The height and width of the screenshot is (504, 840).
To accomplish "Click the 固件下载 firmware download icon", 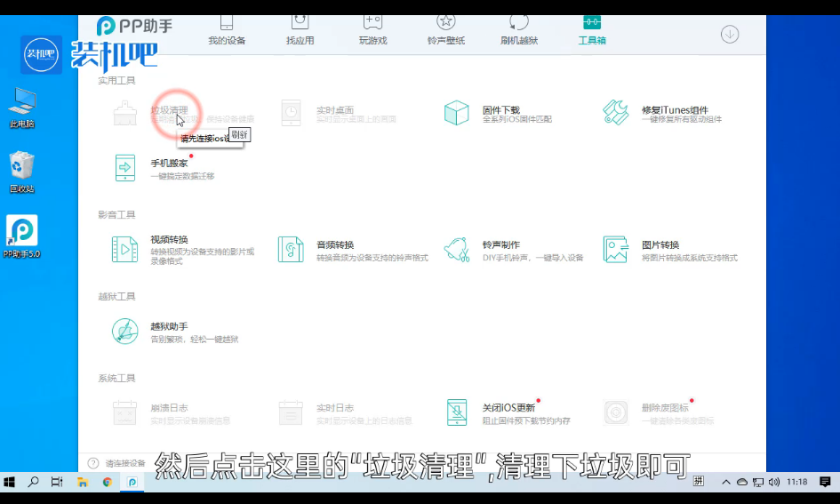I will (456, 113).
